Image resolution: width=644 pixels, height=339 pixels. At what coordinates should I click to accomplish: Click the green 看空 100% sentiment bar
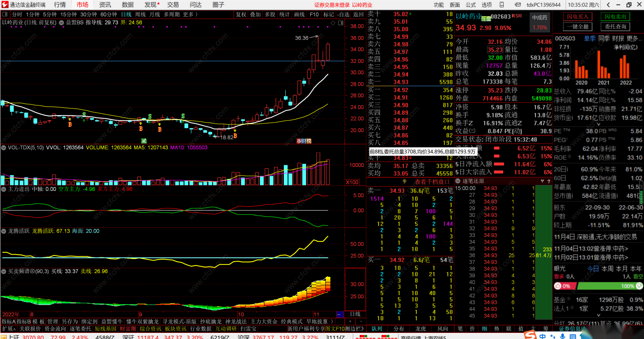610,286
